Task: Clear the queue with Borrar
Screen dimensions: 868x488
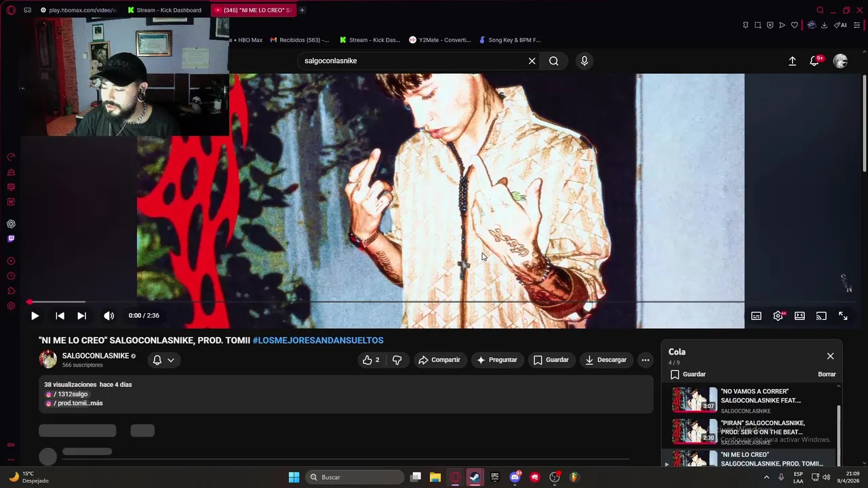Action: tap(827, 374)
